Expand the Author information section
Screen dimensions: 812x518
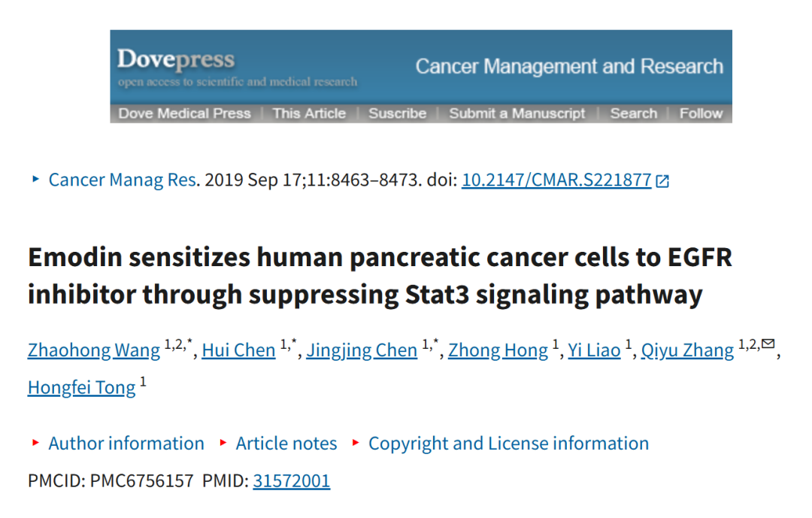(117, 444)
